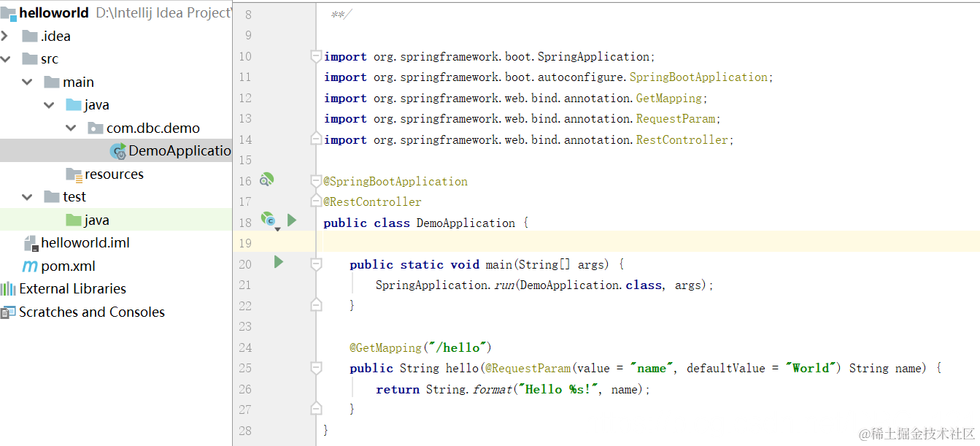This screenshot has height=446, width=980.
Task: Click the com.dbc.demo package icon
Action: 96,128
